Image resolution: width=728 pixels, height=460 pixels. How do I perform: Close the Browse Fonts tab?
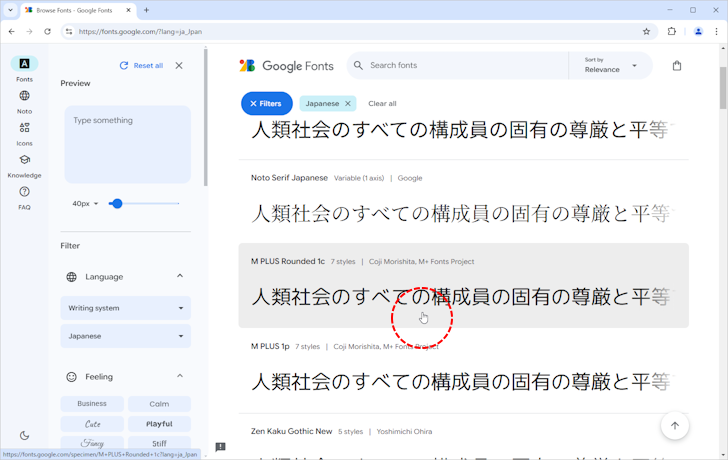pos(129,10)
